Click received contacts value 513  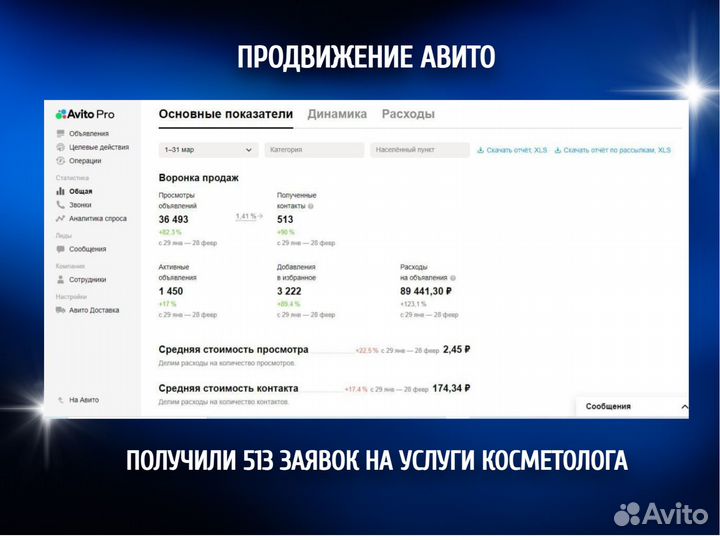tap(285, 219)
